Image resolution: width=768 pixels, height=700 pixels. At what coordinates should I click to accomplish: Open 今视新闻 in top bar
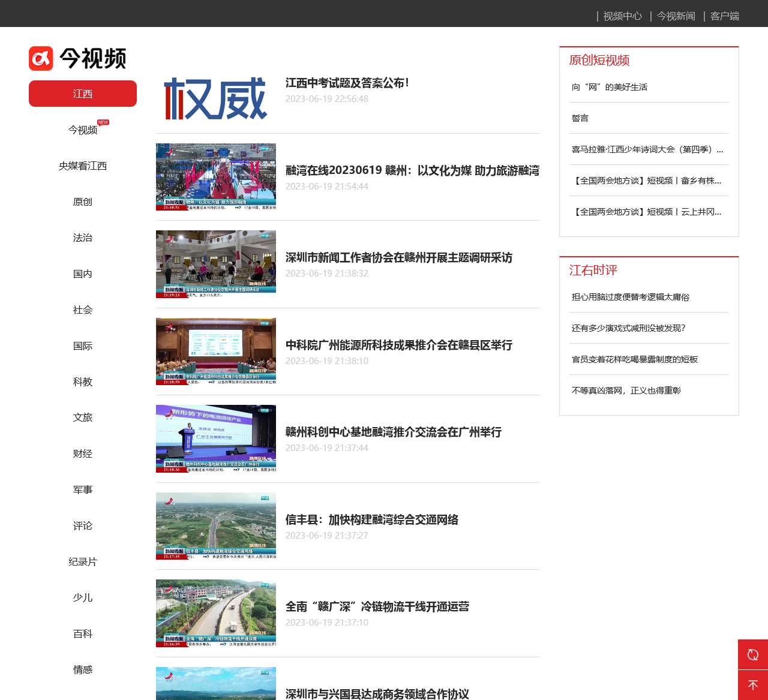tap(676, 16)
